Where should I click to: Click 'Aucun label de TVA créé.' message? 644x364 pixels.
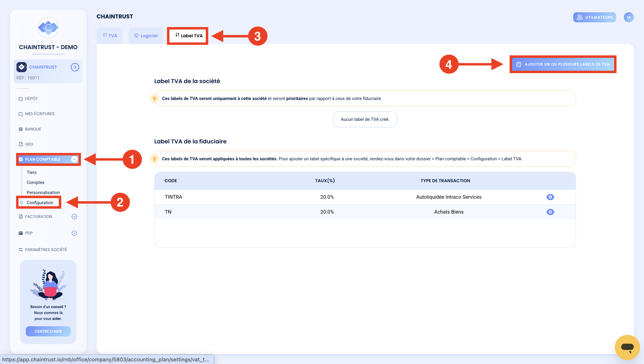pos(365,119)
